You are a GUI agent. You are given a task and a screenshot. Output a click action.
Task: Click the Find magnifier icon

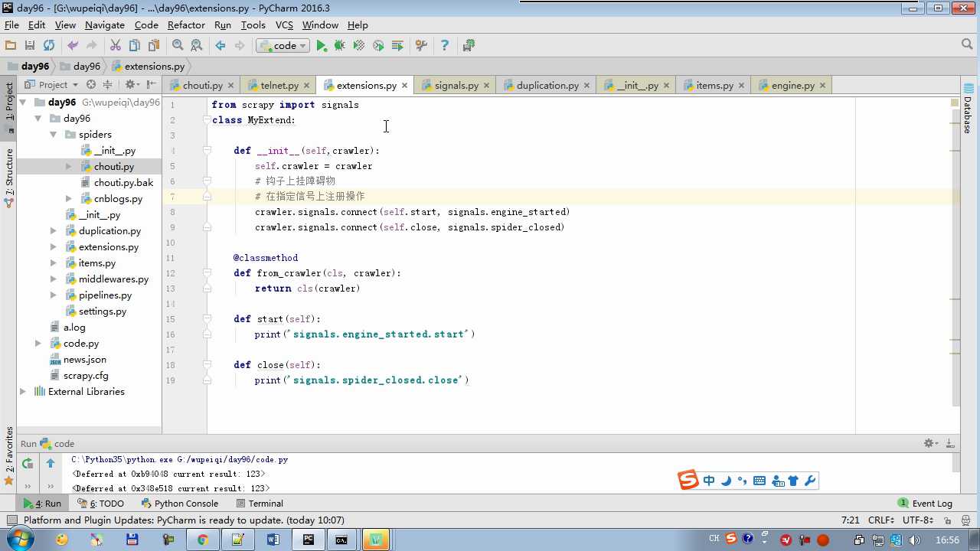pos(178,46)
